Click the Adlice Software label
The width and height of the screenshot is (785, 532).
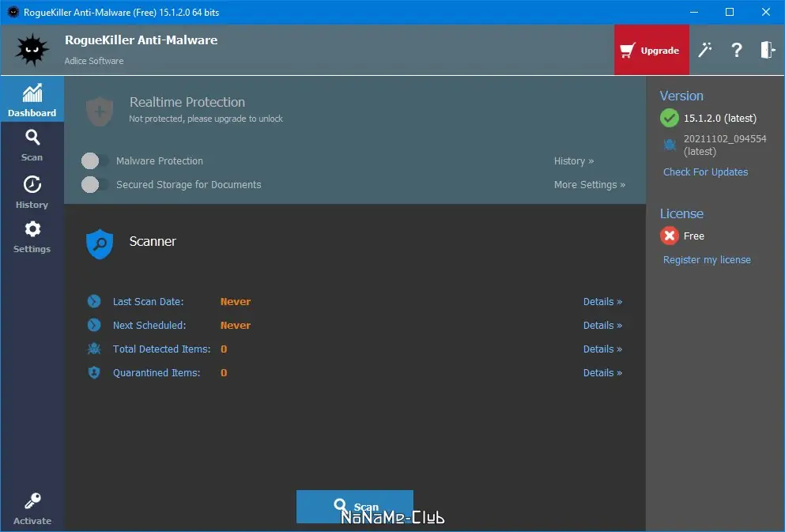click(94, 61)
